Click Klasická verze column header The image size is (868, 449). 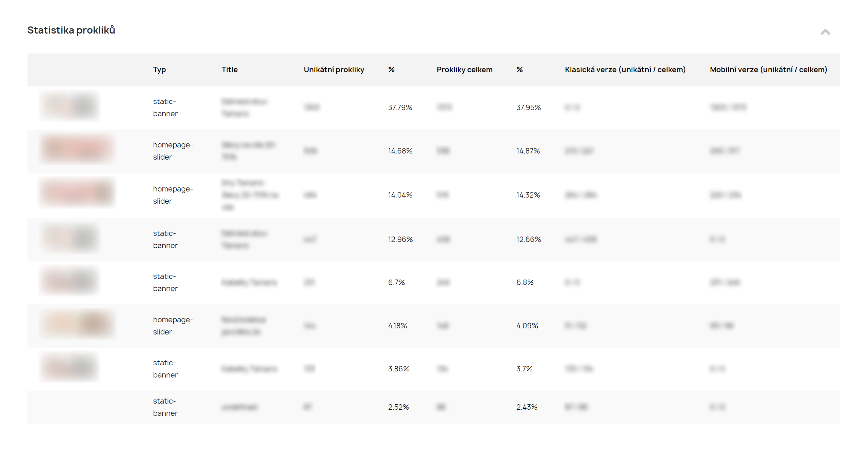coord(625,69)
